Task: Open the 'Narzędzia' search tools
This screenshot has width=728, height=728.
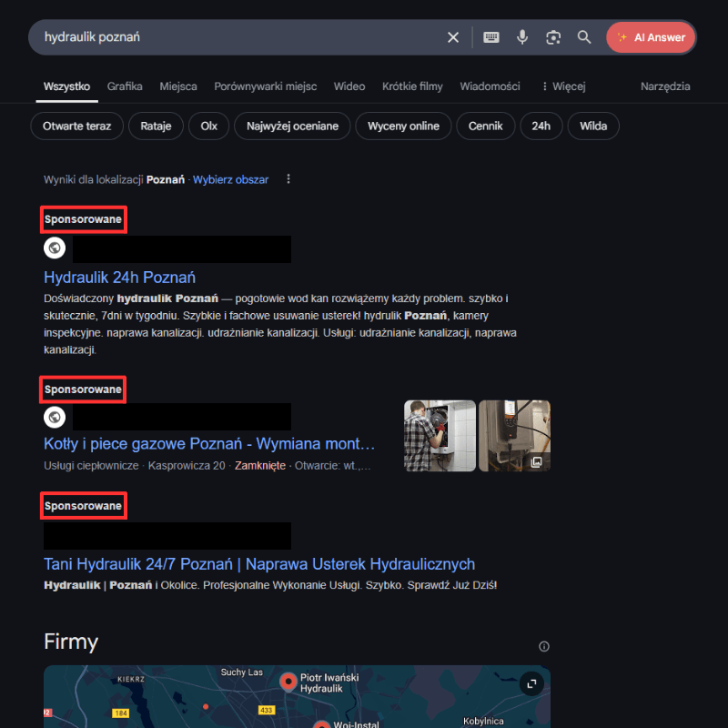Action: (x=665, y=86)
